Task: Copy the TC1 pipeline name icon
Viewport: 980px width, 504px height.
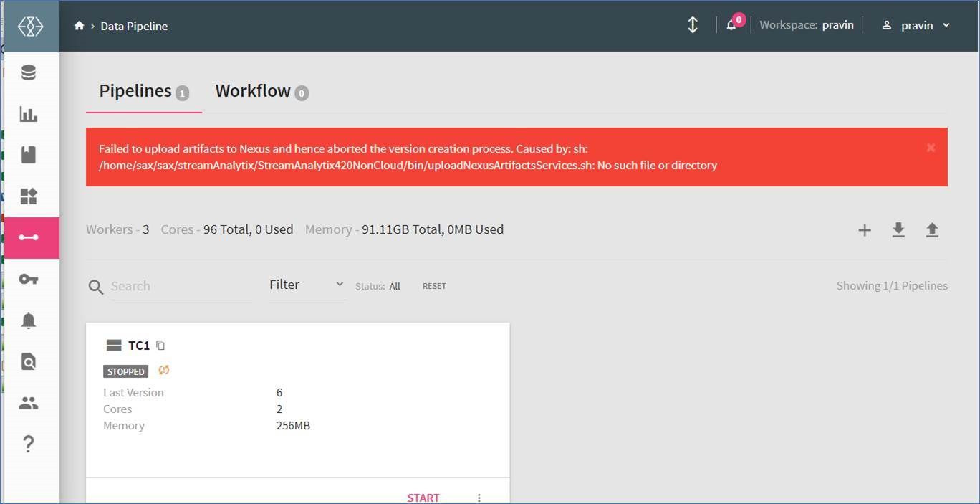Action: coord(160,346)
